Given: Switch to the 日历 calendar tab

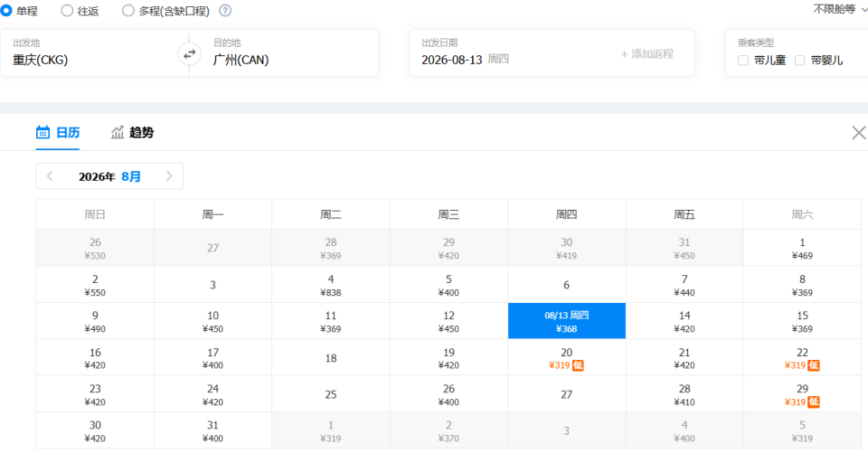Looking at the screenshot, I should coord(58,132).
